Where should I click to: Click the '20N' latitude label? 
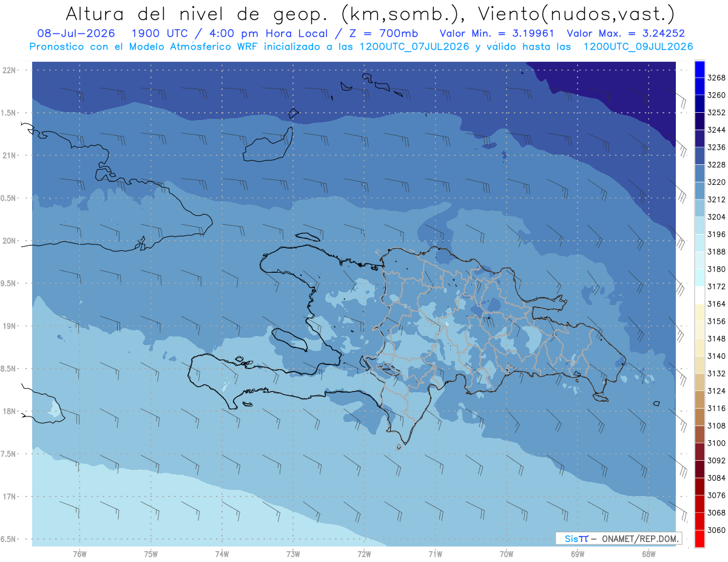(10, 241)
